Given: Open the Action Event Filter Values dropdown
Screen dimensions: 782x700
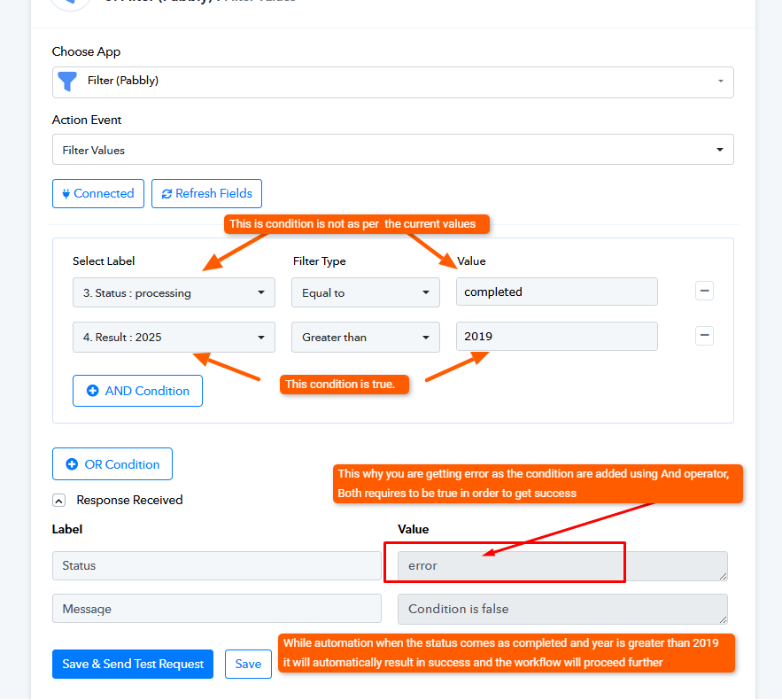Looking at the screenshot, I should (x=393, y=150).
